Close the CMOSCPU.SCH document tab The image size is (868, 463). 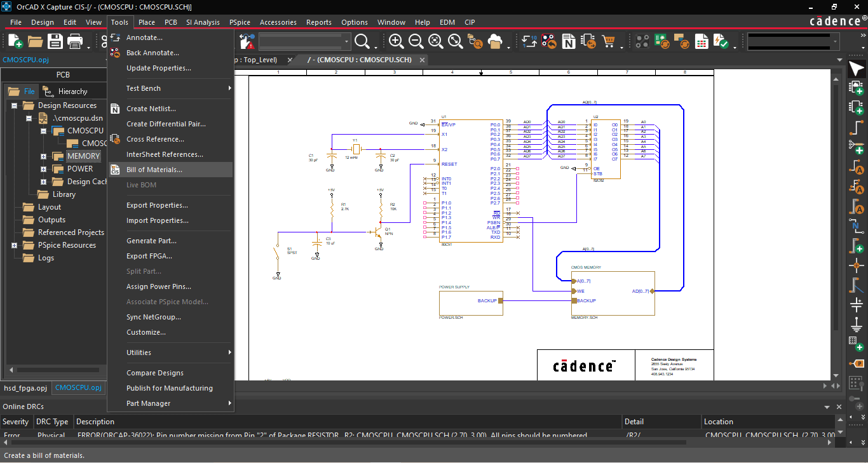click(x=421, y=60)
